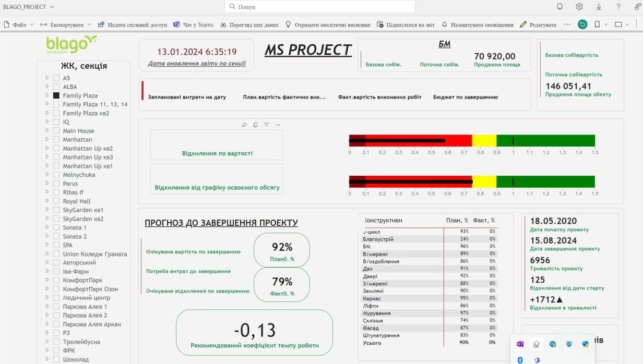Image resolution: width=643 pixels, height=364 pixels.
Task: Focus the Пошук search field
Action: 320,7
